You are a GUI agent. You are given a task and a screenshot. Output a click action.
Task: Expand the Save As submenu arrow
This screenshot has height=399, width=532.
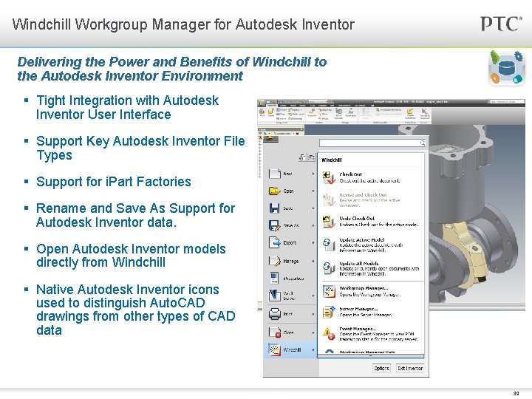click(x=313, y=225)
